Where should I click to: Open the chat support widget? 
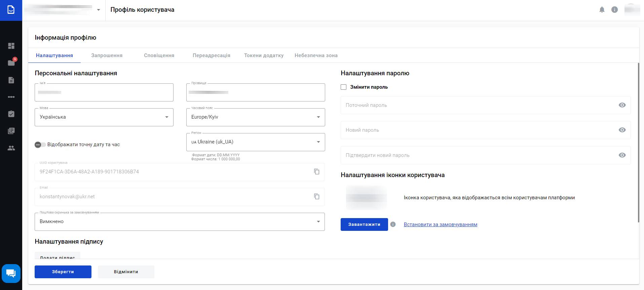click(11, 273)
